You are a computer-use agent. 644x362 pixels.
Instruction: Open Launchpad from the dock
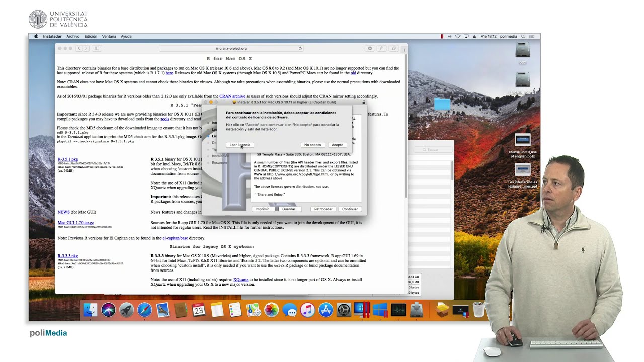126,310
